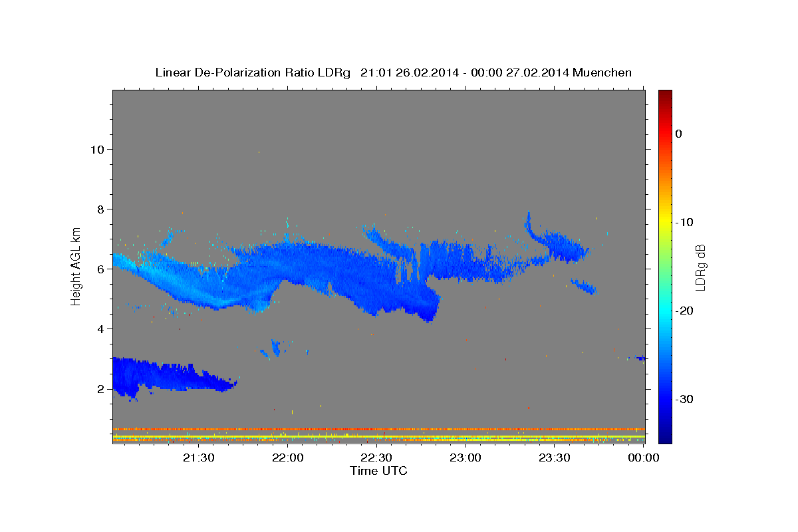
Task: Click the orange ground clutter band
Action: point(379,429)
